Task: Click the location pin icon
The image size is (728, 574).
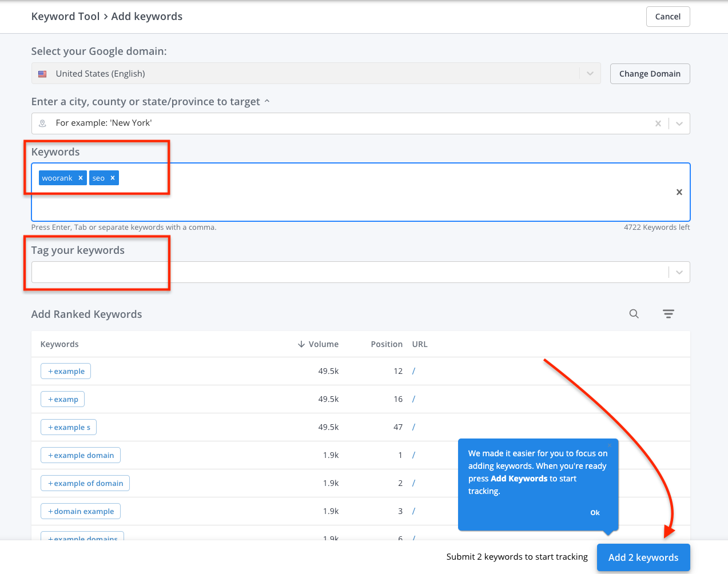Action: click(x=42, y=123)
